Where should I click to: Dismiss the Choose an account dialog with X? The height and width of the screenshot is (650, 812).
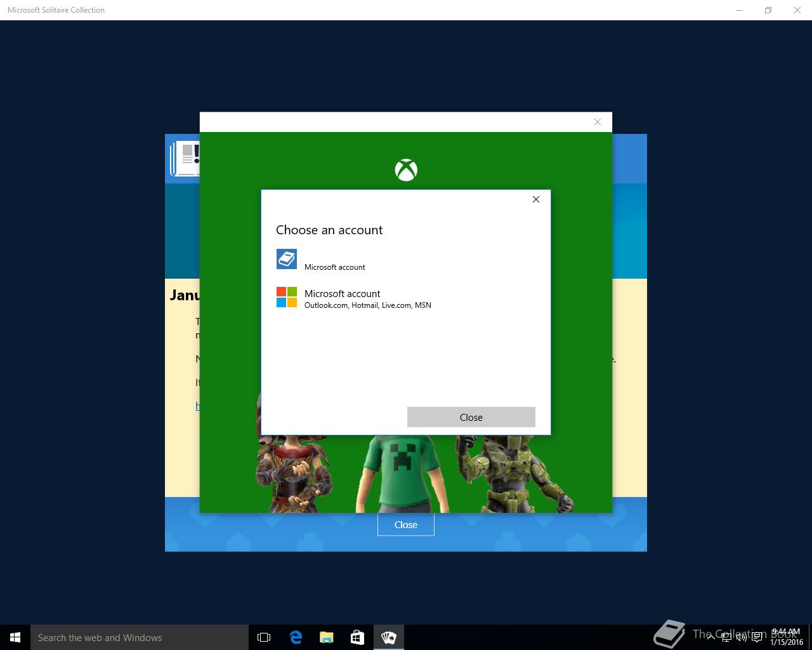pyautogui.click(x=536, y=199)
